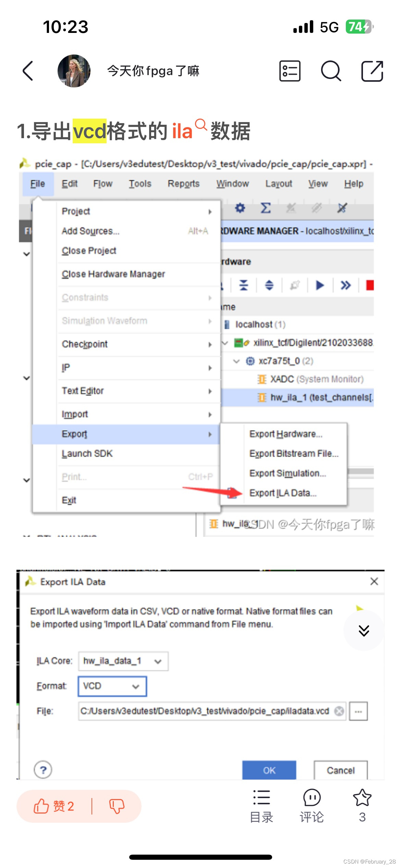
Task: Click the run trigger play icon
Action: point(320,285)
